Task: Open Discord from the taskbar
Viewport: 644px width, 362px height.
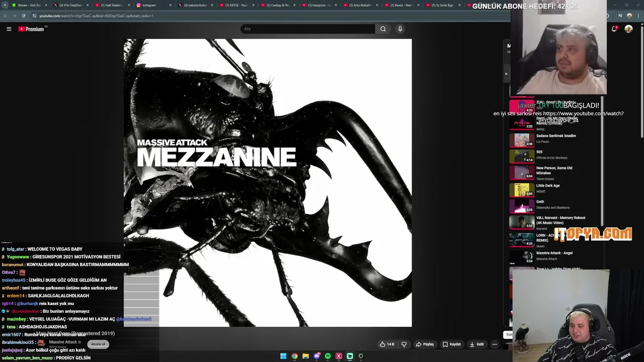Action: [316, 356]
